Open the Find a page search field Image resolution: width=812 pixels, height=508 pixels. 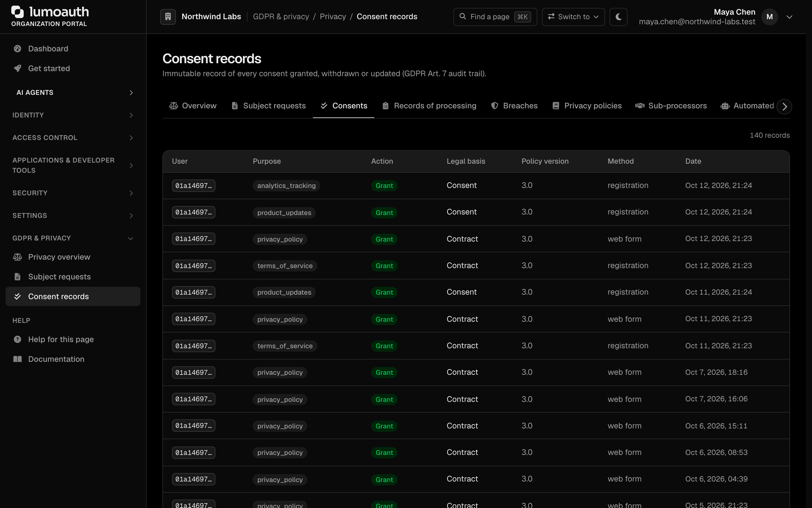495,16
